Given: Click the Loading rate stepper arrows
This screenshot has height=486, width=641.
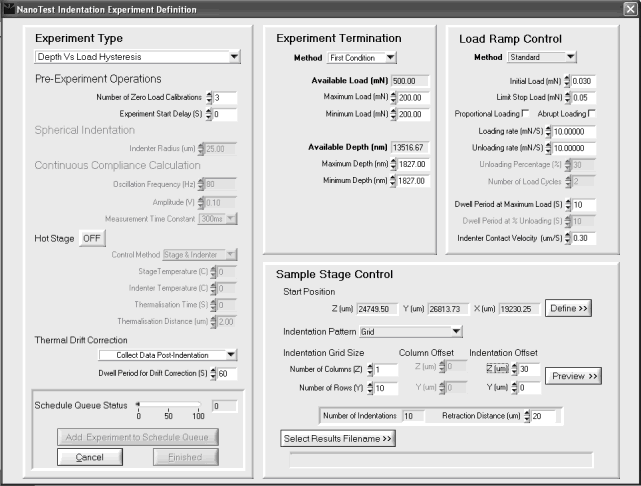Looking at the screenshot, I should (x=549, y=131).
